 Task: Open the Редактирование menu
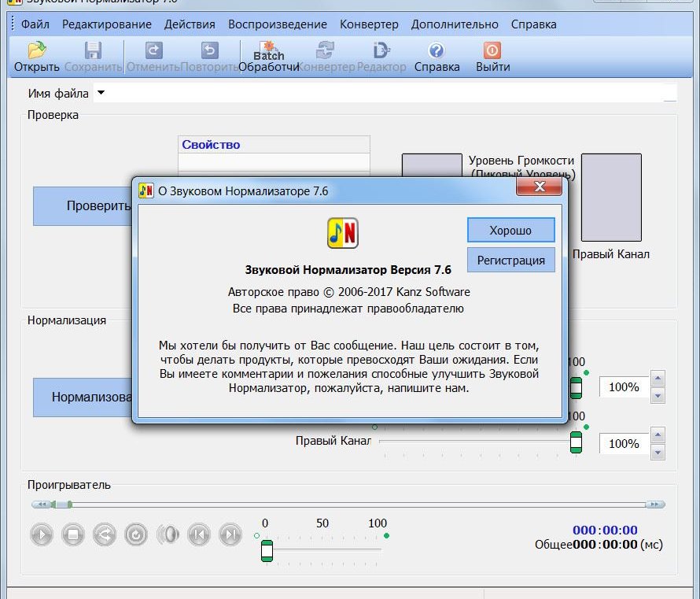[x=107, y=24]
